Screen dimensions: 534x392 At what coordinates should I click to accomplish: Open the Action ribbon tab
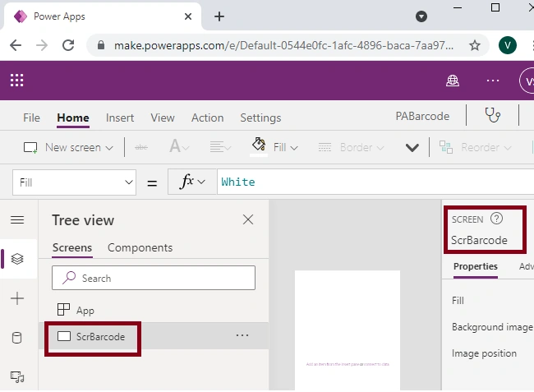[x=207, y=118]
